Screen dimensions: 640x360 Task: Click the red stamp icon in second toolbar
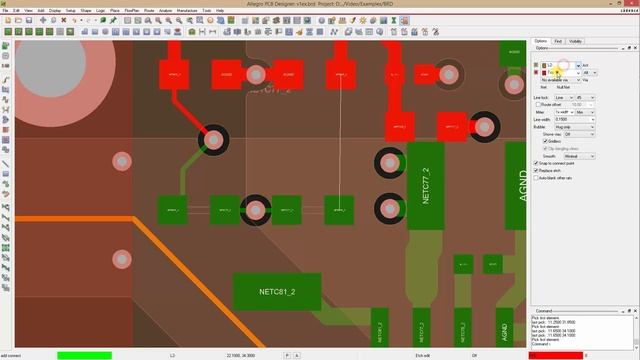tap(178, 31)
